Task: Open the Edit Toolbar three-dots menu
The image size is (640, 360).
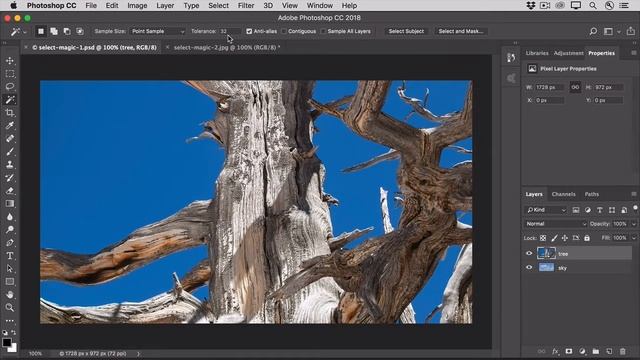Action: [x=10, y=320]
